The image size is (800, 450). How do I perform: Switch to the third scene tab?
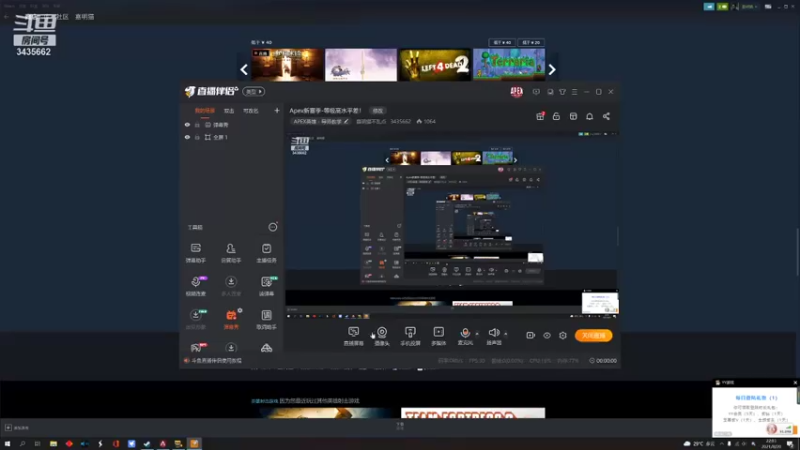[x=251, y=111]
